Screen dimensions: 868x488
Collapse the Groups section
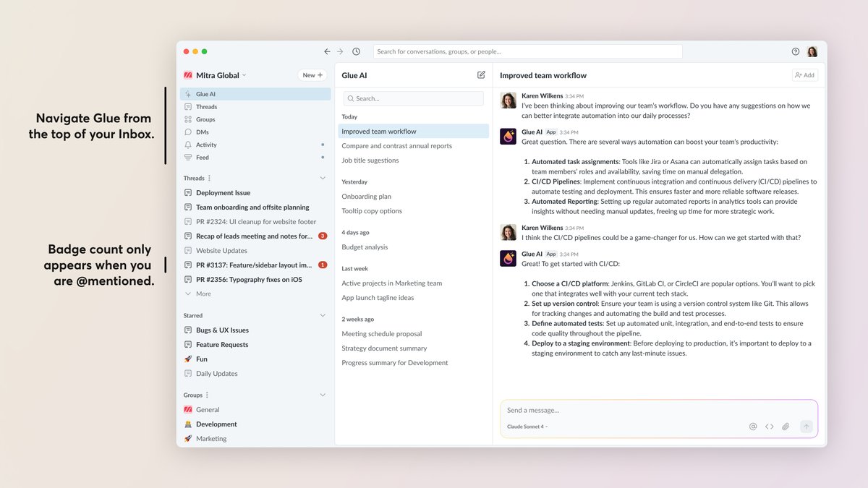(323, 395)
